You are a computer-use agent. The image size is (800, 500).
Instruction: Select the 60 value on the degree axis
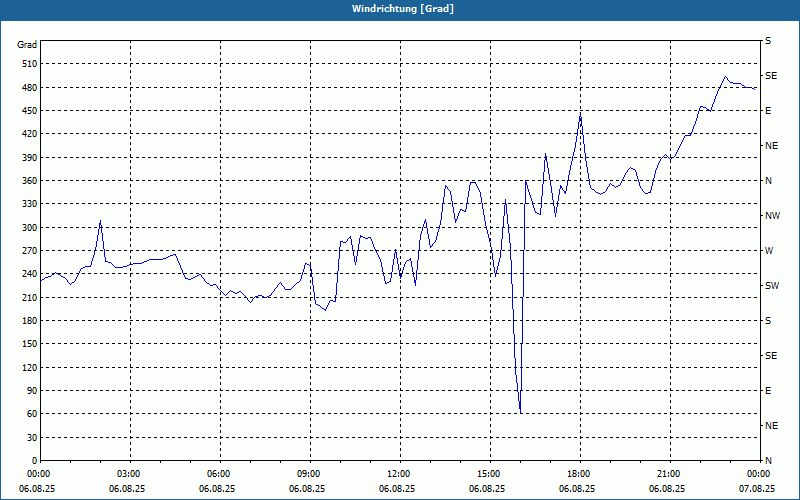(32, 414)
